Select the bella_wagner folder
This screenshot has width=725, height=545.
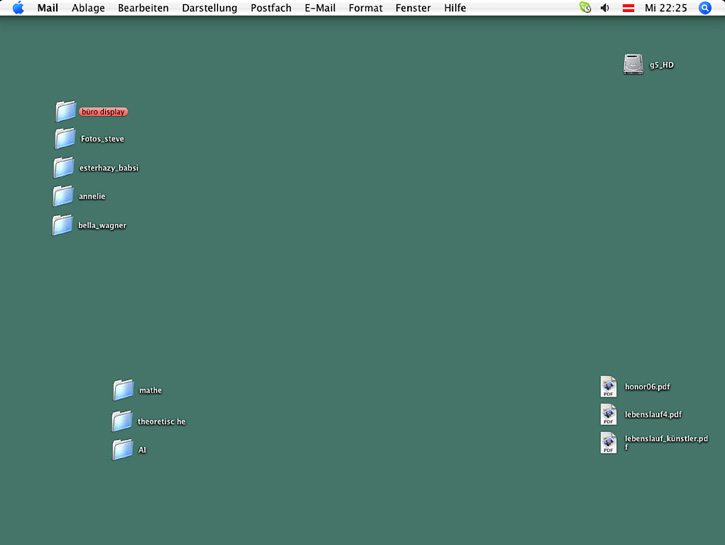(63, 225)
